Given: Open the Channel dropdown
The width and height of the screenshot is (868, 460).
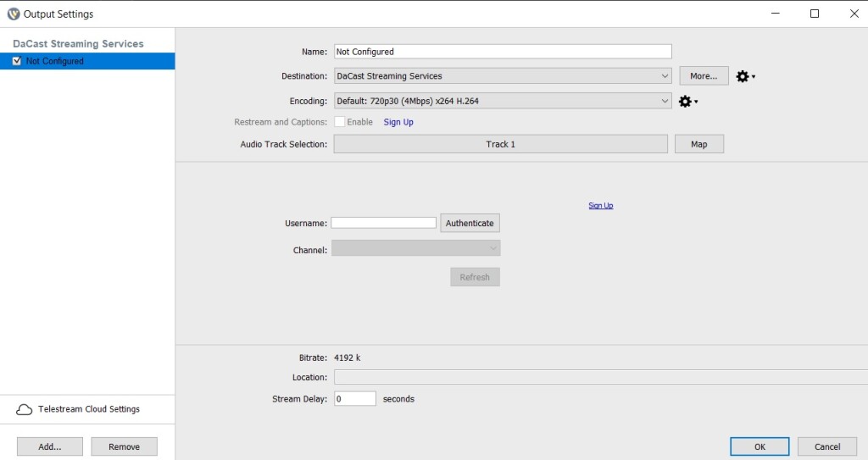Looking at the screenshot, I should pos(415,248).
